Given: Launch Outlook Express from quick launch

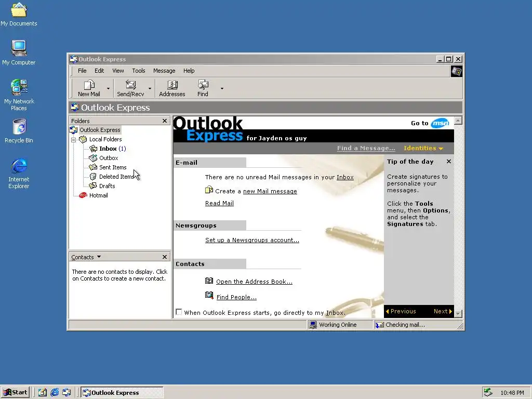Looking at the screenshot, I should tap(66, 393).
